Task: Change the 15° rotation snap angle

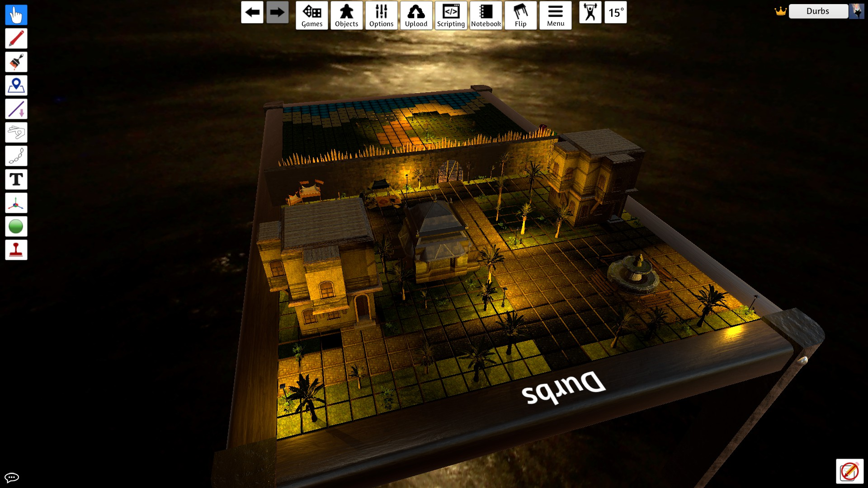Action: (x=616, y=12)
